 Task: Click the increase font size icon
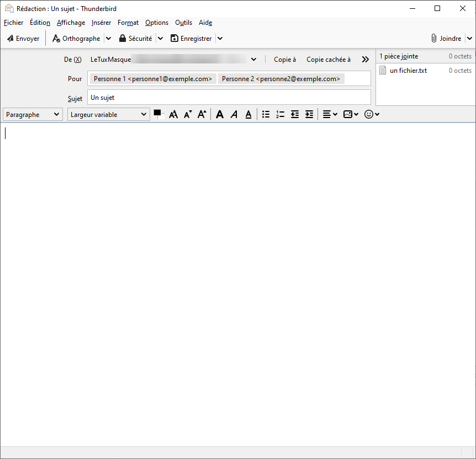(202, 114)
